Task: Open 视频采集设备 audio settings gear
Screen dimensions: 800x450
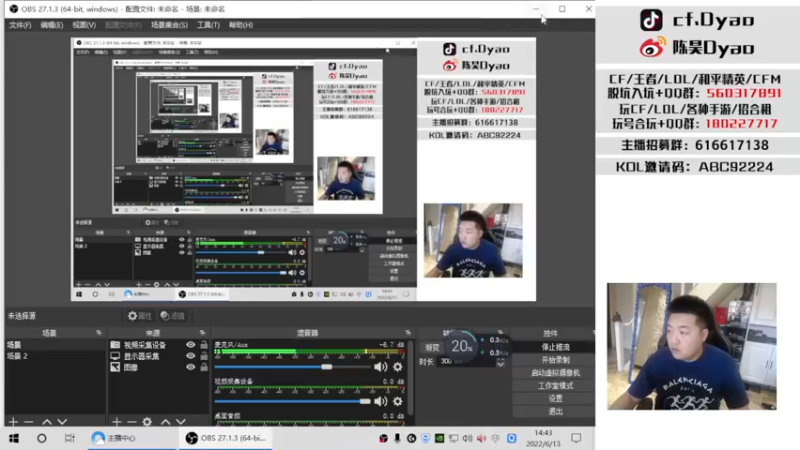Action: pyautogui.click(x=397, y=402)
